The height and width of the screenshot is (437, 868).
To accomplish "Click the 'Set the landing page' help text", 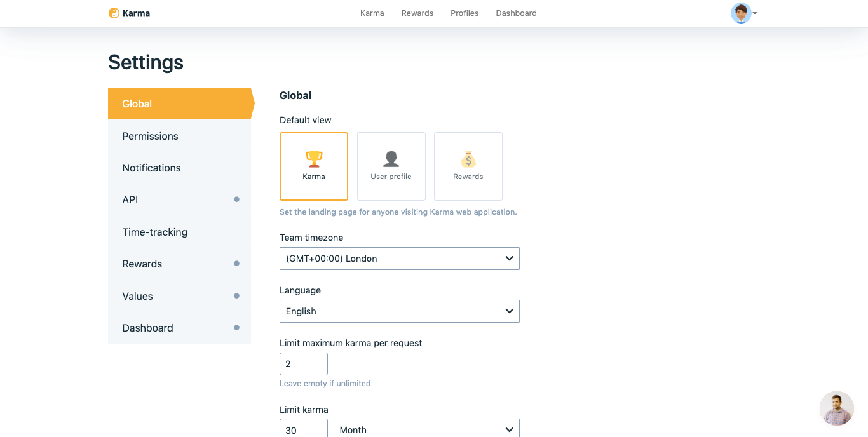I will (398, 212).
